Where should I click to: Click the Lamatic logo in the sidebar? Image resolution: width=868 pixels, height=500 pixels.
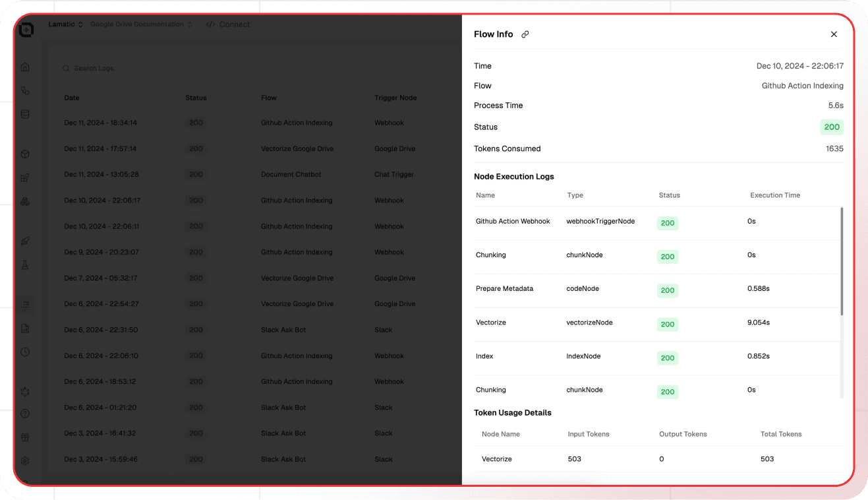click(26, 30)
